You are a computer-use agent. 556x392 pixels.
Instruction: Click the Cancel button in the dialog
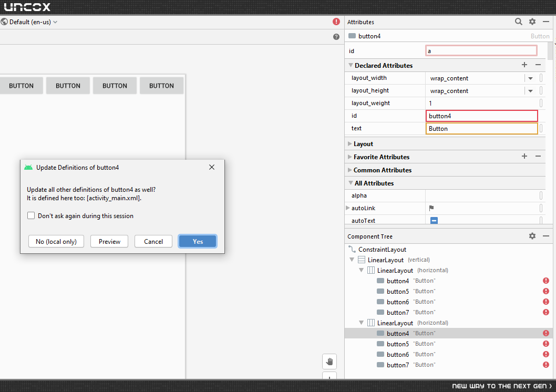pyautogui.click(x=153, y=241)
